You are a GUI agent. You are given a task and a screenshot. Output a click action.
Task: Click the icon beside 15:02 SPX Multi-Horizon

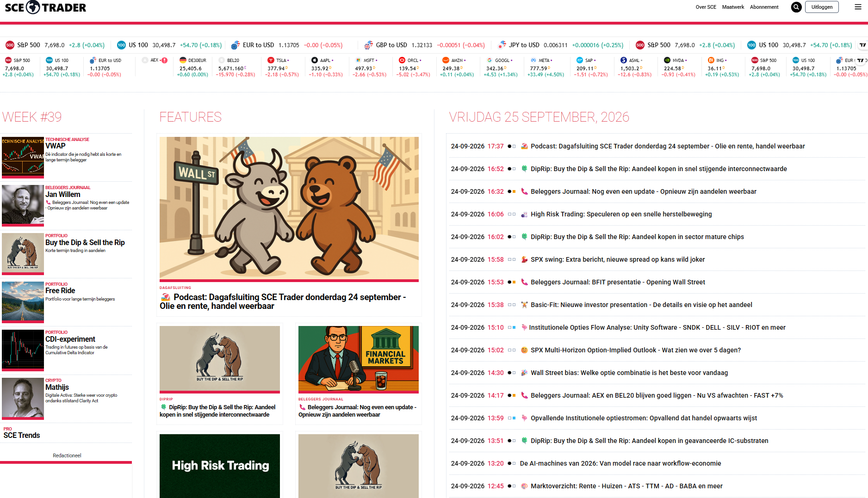524,350
